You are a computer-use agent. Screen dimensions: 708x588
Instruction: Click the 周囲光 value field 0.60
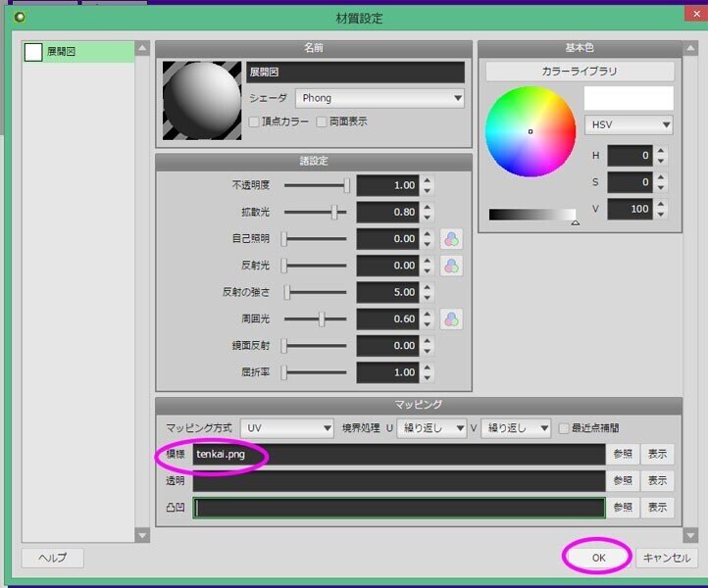coord(388,319)
